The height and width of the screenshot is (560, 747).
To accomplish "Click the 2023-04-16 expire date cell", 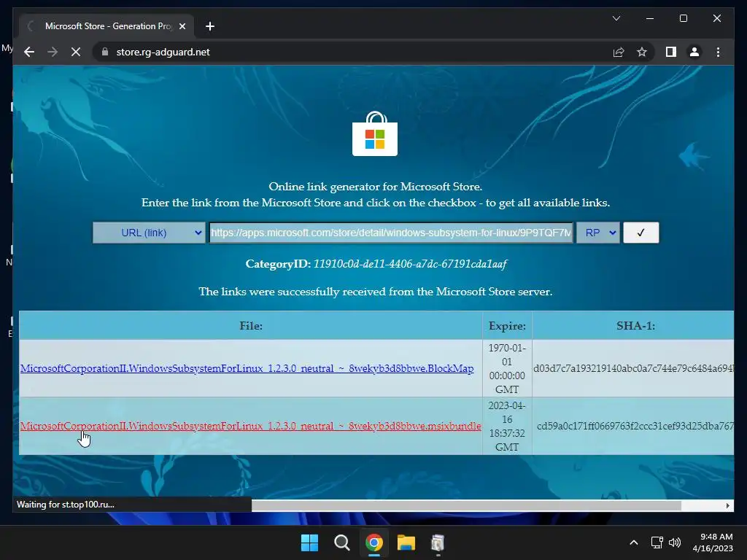I will pos(507,426).
